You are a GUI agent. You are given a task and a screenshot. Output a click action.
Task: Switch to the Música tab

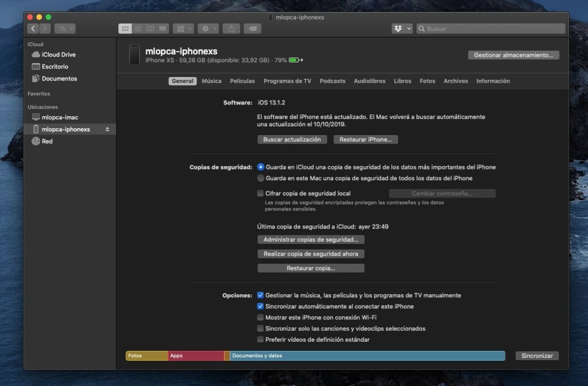[211, 81]
